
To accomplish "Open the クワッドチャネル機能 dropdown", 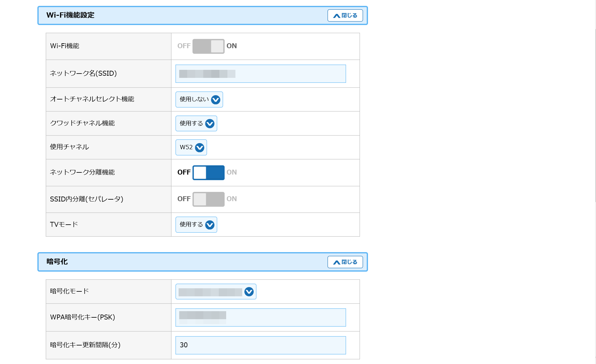I will 196,123.
